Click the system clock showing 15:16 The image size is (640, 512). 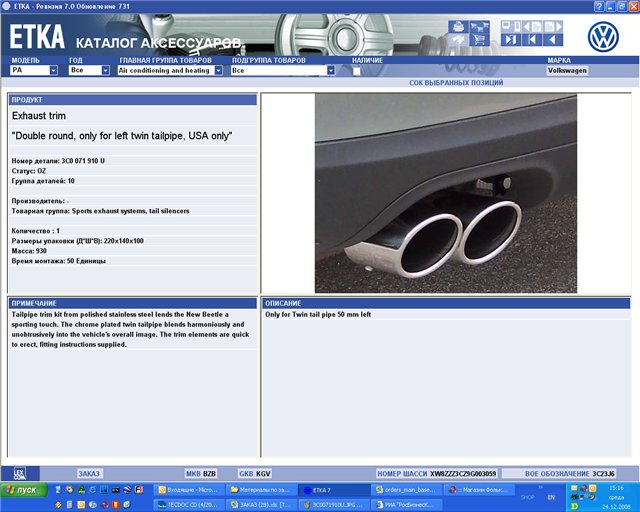(616, 488)
